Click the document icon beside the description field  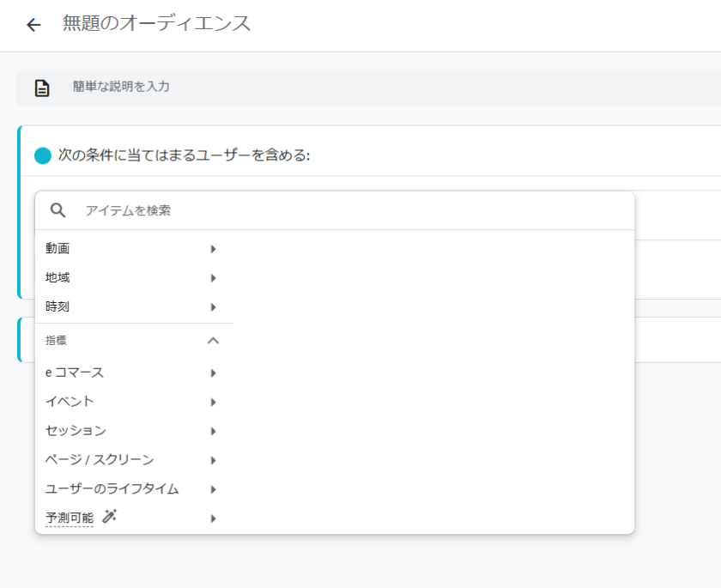pos(42,88)
